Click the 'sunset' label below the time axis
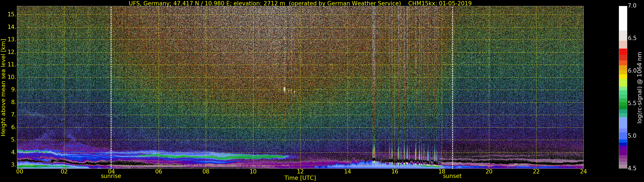644x182 pixels. 452,176
